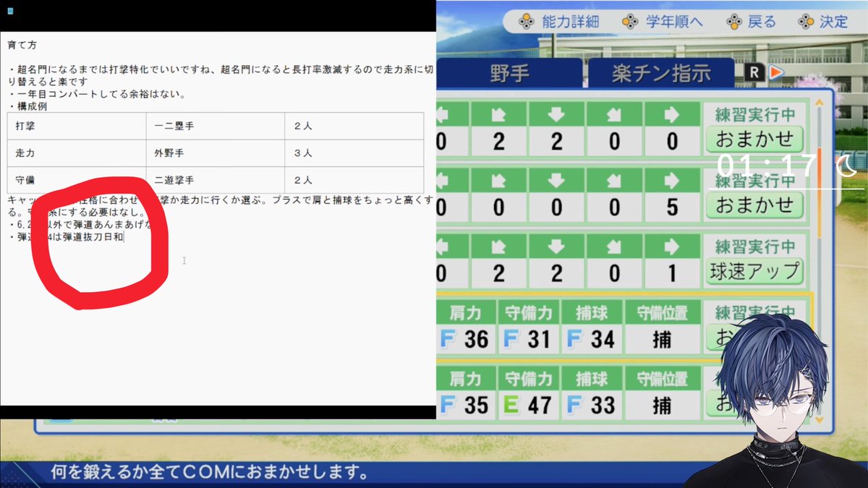The image size is (868, 488).
Task: Click the help text 何を鍛えるか全てCOMにおまかせします
Action: pyautogui.click(x=211, y=474)
